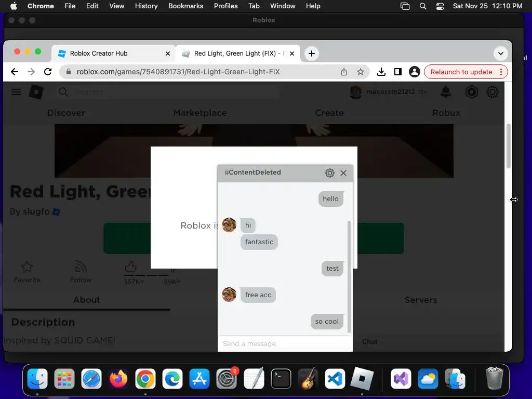Open Finder from the dock
The height and width of the screenshot is (399, 532).
(37, 379)
